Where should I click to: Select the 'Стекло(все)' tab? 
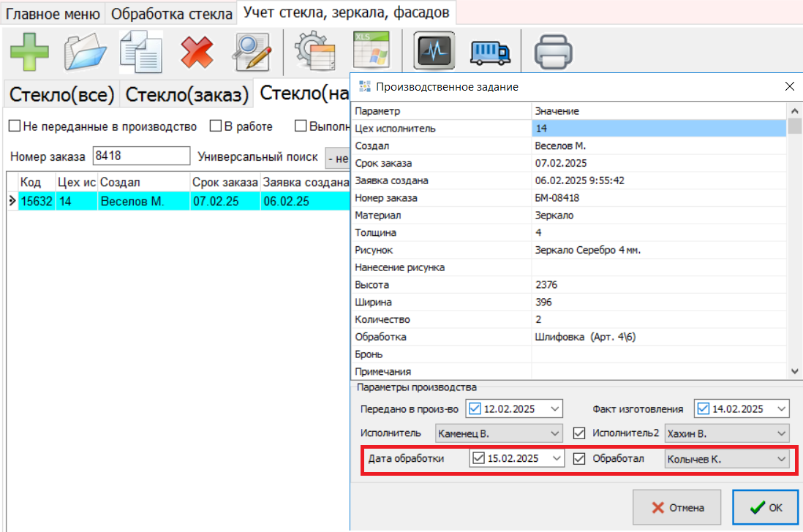pos(61,94)
